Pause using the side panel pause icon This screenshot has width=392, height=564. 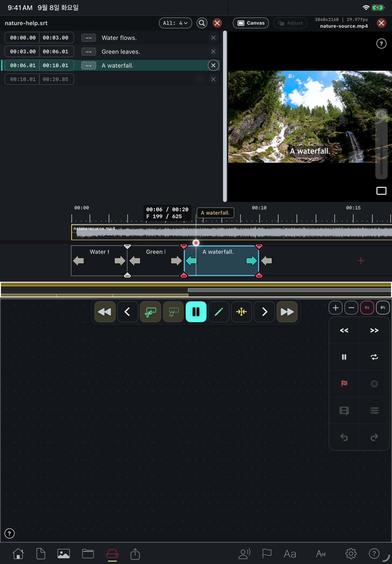coord(344,357)
